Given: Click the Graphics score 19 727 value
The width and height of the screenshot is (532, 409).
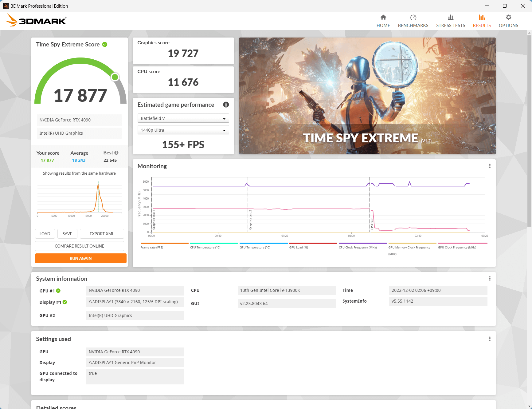Looking at the screenshot, I should click(183, 53).
